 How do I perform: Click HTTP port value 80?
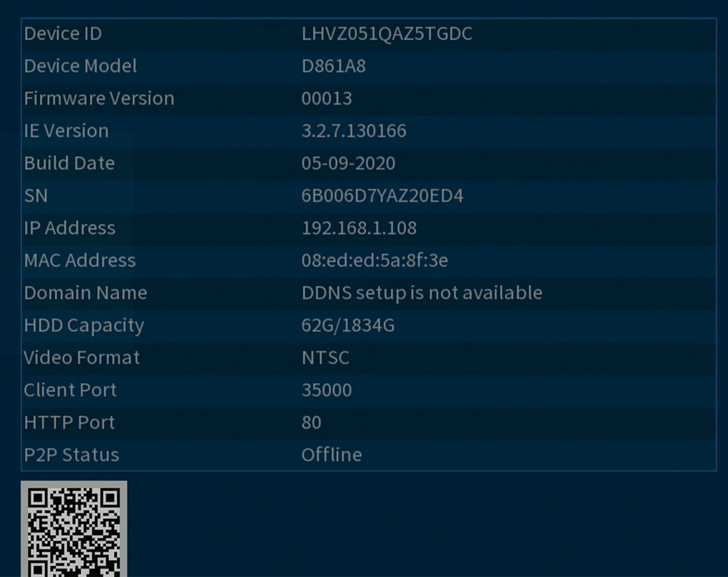tap(311, 422)
